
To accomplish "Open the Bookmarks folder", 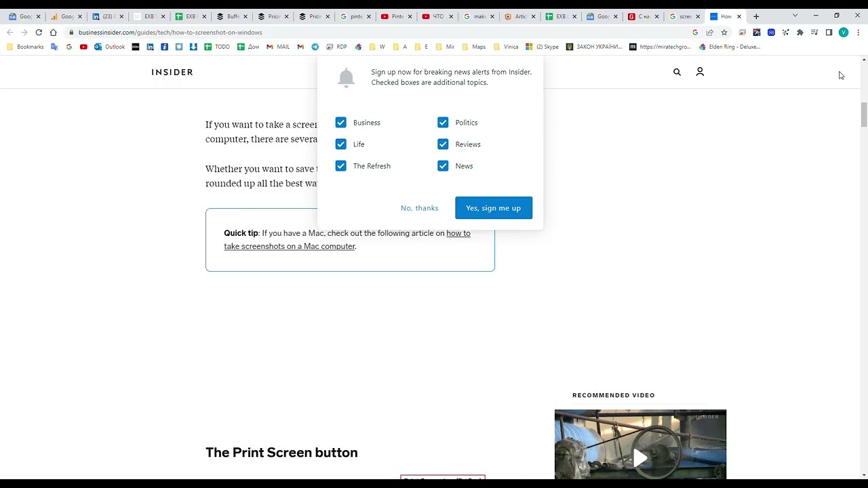I will [x=25, y=47].
